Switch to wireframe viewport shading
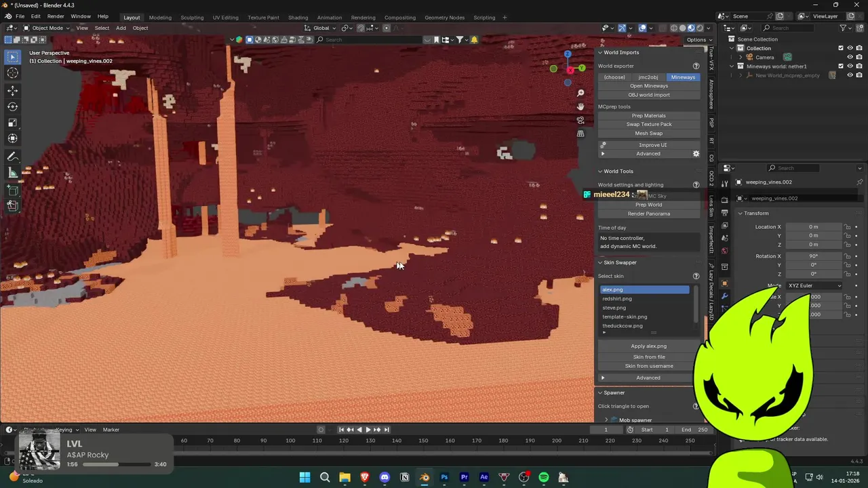Image resolution: width=868 pixels, height=488 pixels. click(x=673, y=28)
